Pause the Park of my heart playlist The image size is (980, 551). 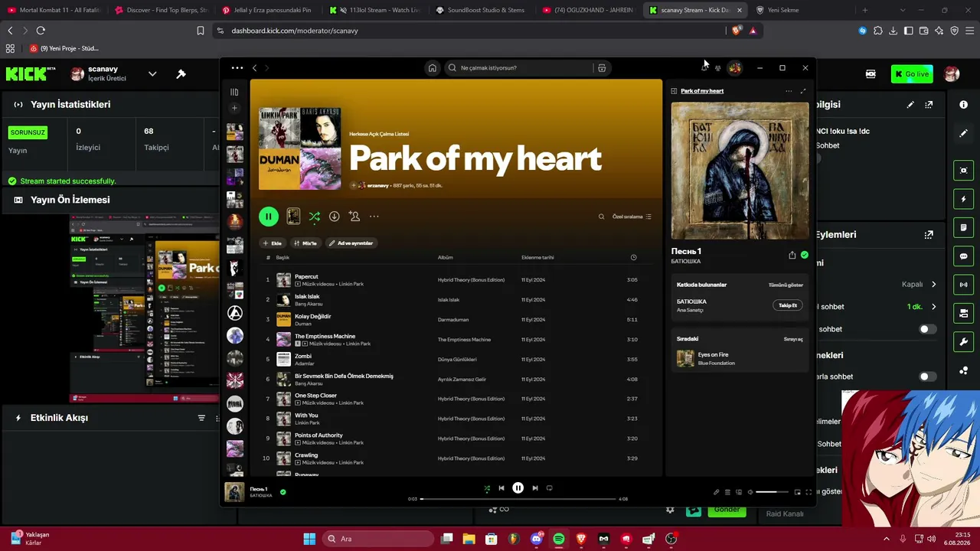269,217
